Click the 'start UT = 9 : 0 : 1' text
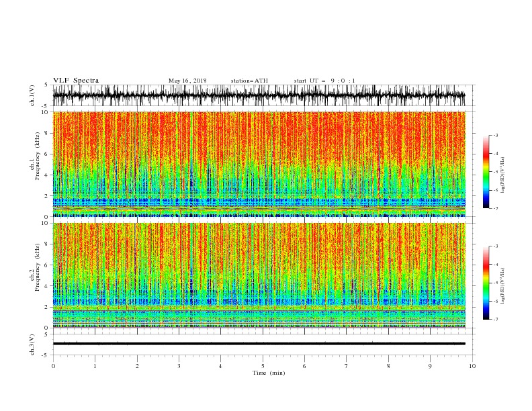This screenshot has height=411, width=532. (x=324, y=81)
